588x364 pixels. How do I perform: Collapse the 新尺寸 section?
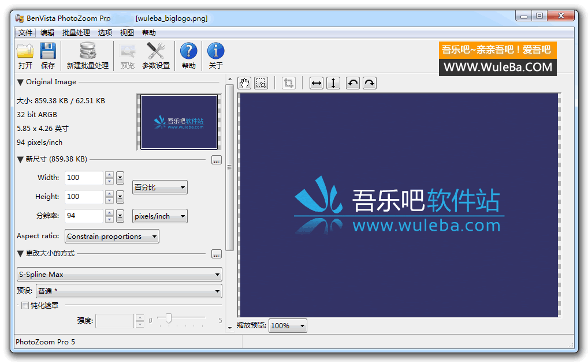[20, 160]
